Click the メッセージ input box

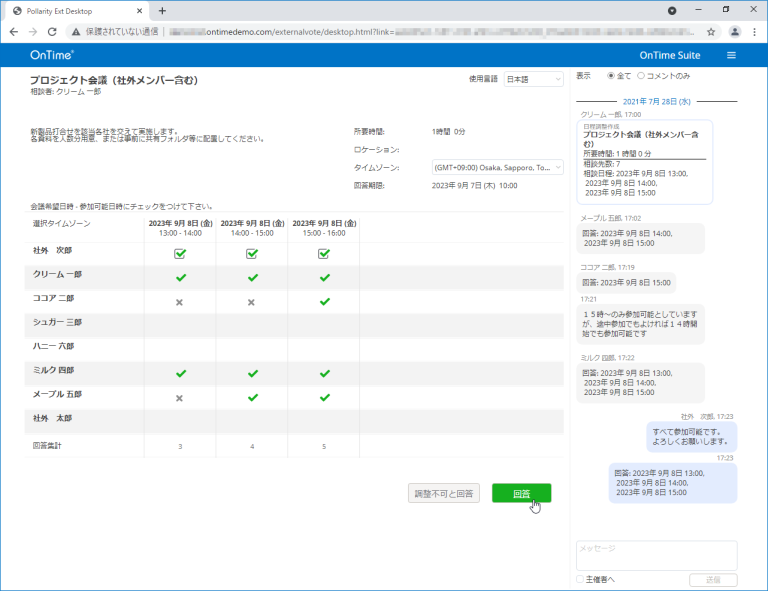point(656,555)
